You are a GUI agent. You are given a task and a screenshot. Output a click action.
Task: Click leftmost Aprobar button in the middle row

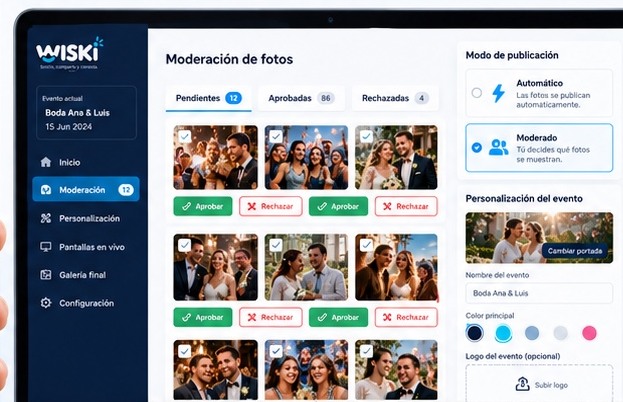click(203, 317)
